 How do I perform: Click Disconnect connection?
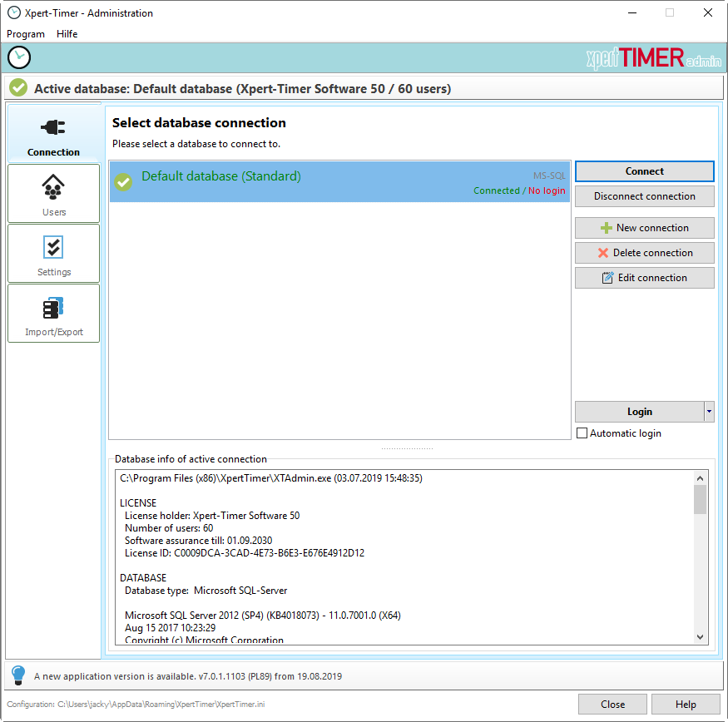click(x=644, y=196)
